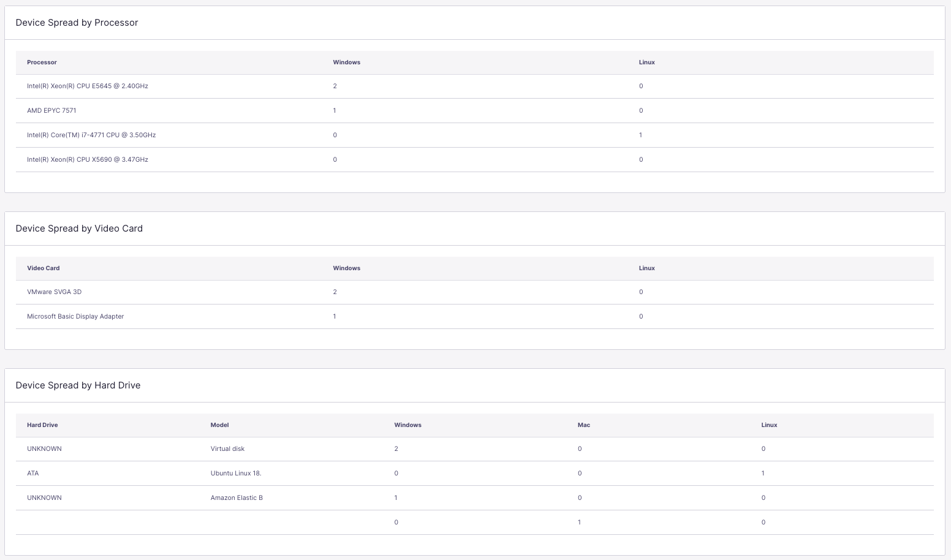
Task: Click the Device Spread by Video Card title
Action: click(x=79, y=228)
